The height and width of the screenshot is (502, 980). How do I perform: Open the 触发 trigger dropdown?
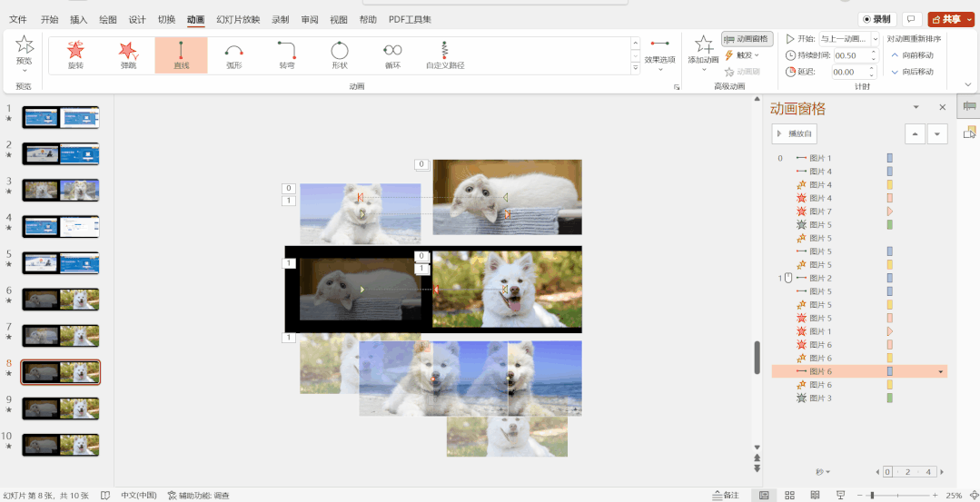click(x=742, y=55)
